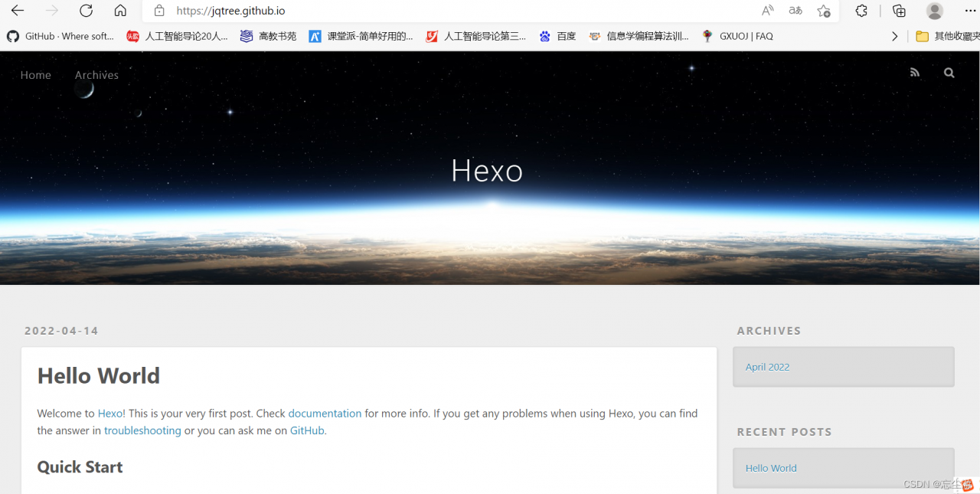View site info via the lock icon
This screenshot has width=980, height=494.
click(x=159, y=11)
